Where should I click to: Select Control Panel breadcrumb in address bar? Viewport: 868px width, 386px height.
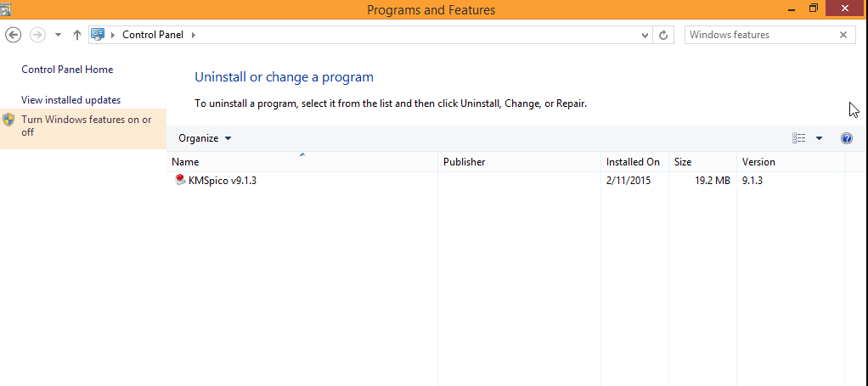tap(153, 35)
